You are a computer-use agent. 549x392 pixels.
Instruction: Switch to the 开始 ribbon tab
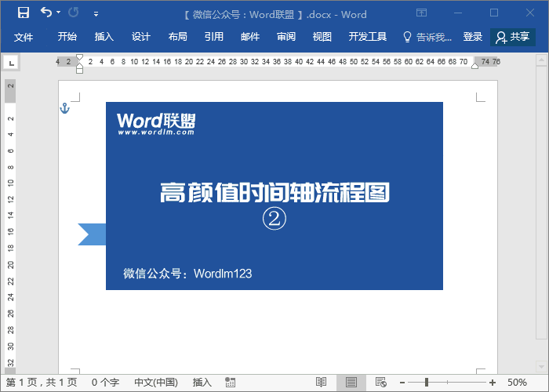click(67, 36)
